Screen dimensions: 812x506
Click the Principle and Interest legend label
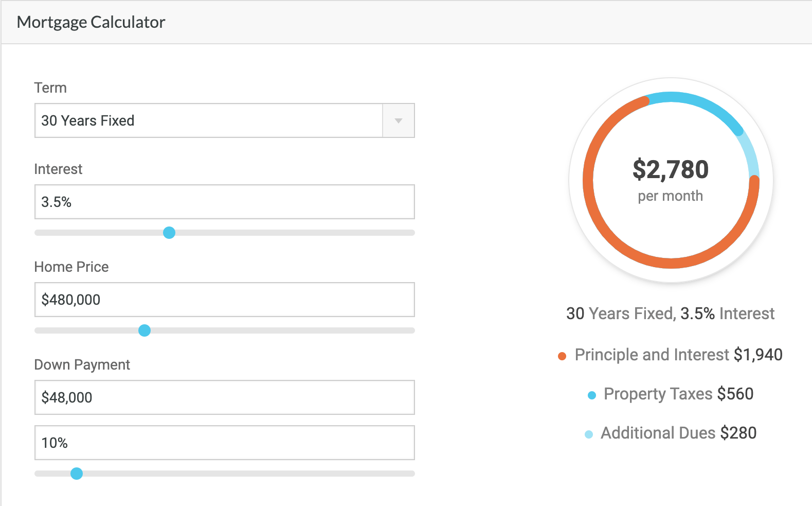pos(652,355)
